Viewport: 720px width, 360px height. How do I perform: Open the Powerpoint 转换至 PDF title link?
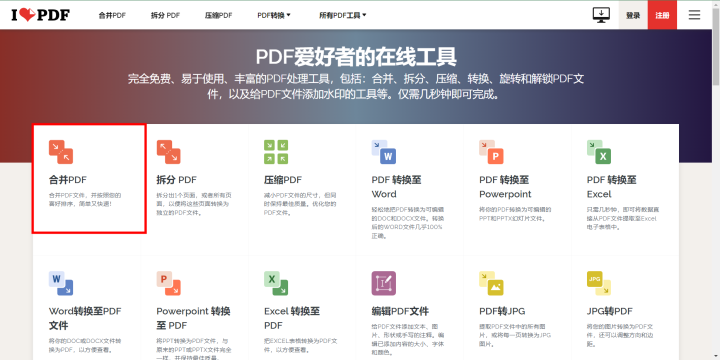tap(194, 318)
